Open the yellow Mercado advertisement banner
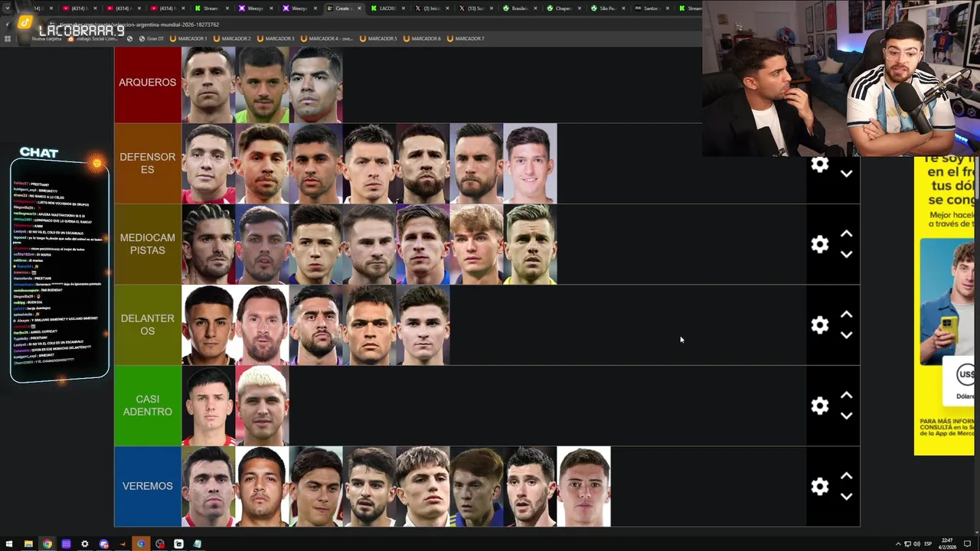The height and width of the screenshot is (551, 980). 944,305
